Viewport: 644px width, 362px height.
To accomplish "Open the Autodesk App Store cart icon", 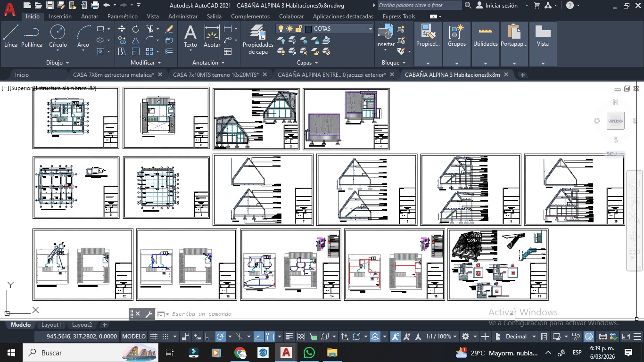I will click(537, 5).
